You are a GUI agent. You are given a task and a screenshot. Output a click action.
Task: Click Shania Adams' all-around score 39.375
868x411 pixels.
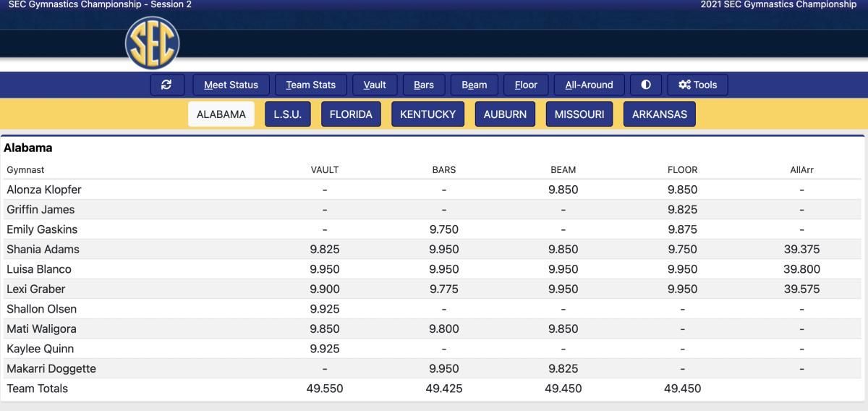click(802, 249)
